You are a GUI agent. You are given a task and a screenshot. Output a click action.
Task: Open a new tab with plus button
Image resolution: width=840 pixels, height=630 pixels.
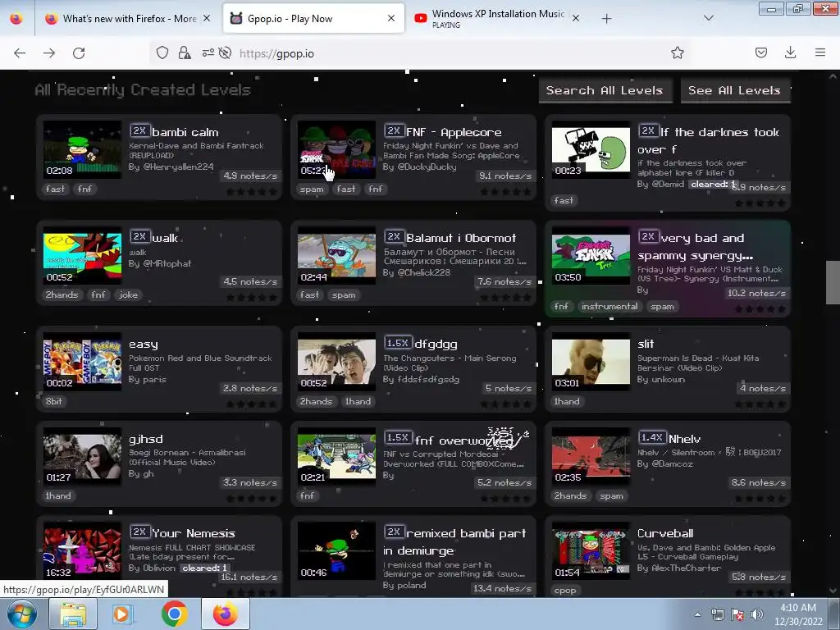click(x=606, y=19)
